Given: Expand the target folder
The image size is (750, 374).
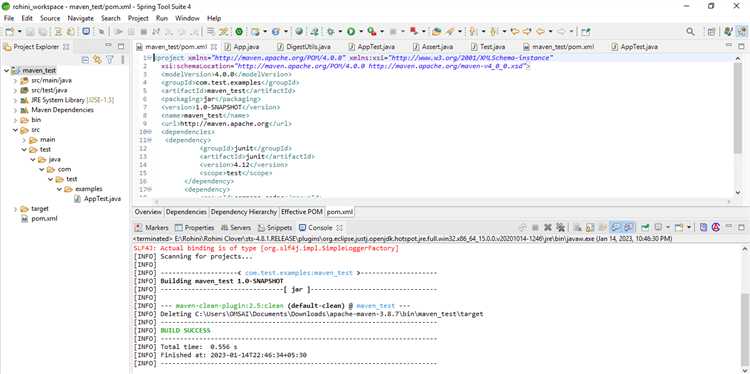Looking at the screenshot, I should click(x=16, y=209).
